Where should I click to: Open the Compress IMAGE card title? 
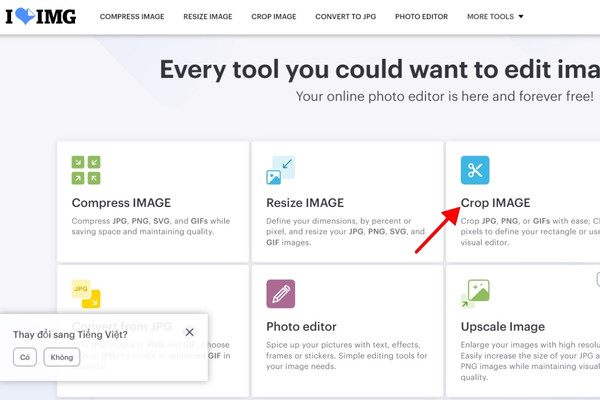click(121, 203)
